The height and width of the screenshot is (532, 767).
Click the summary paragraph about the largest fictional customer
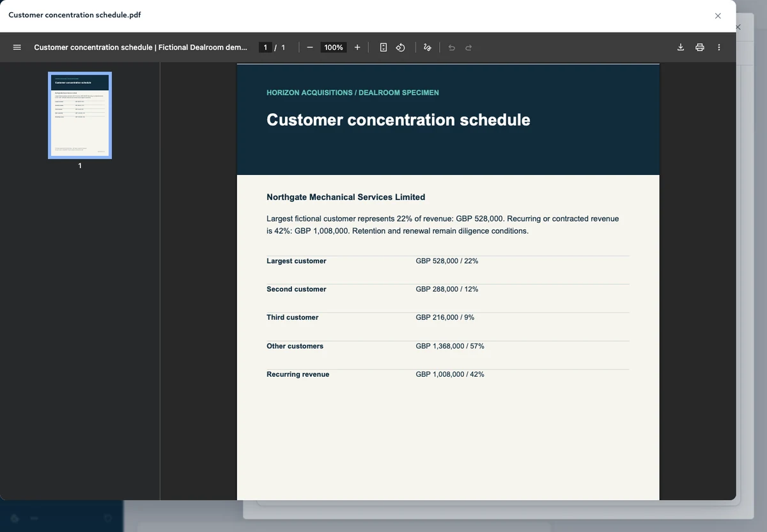point(443,225)
